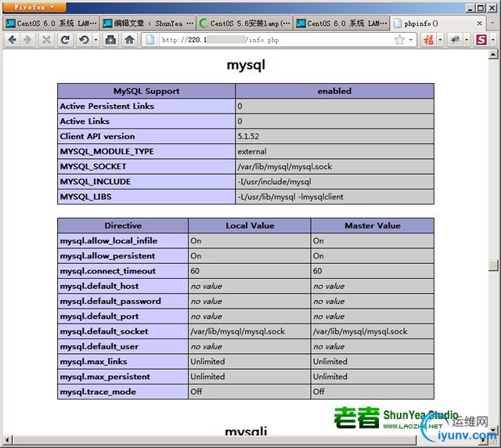The width and height of the screenshot is (501, 448).
Task: Select Active Persistent Links row label
Action: point(107,107)
